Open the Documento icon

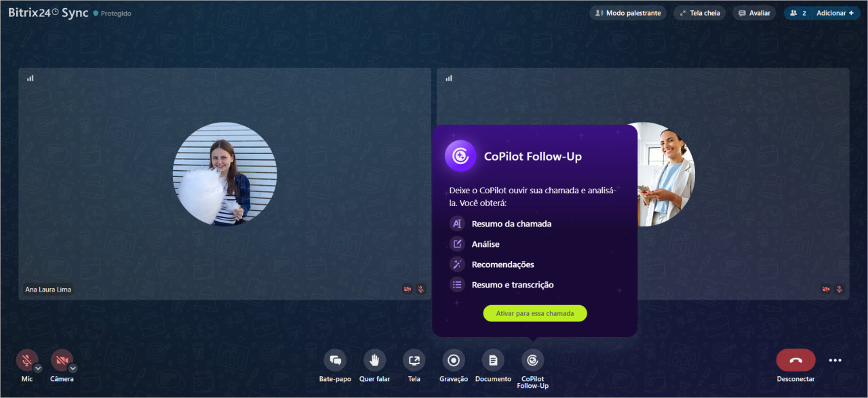coord(493,360)
